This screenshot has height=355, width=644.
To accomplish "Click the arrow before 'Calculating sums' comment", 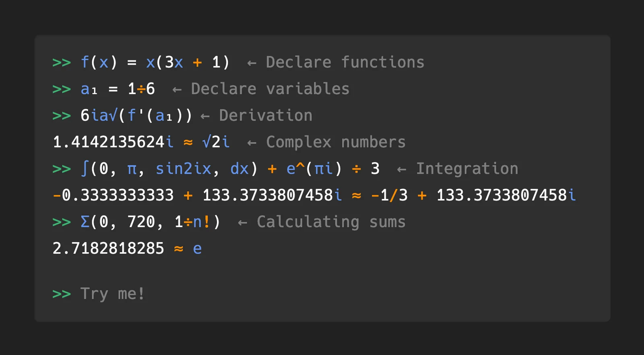I will click(x=243, y=222).
